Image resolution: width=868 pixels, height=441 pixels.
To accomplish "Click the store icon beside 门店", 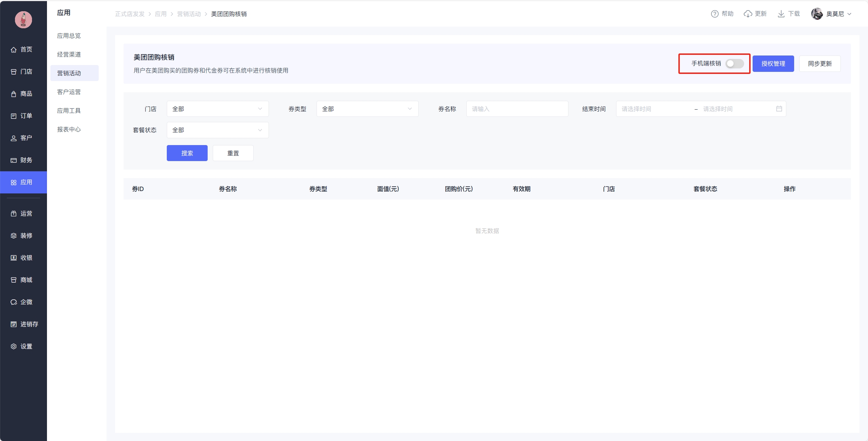I will pyautogui.click(x=14, y=72).
